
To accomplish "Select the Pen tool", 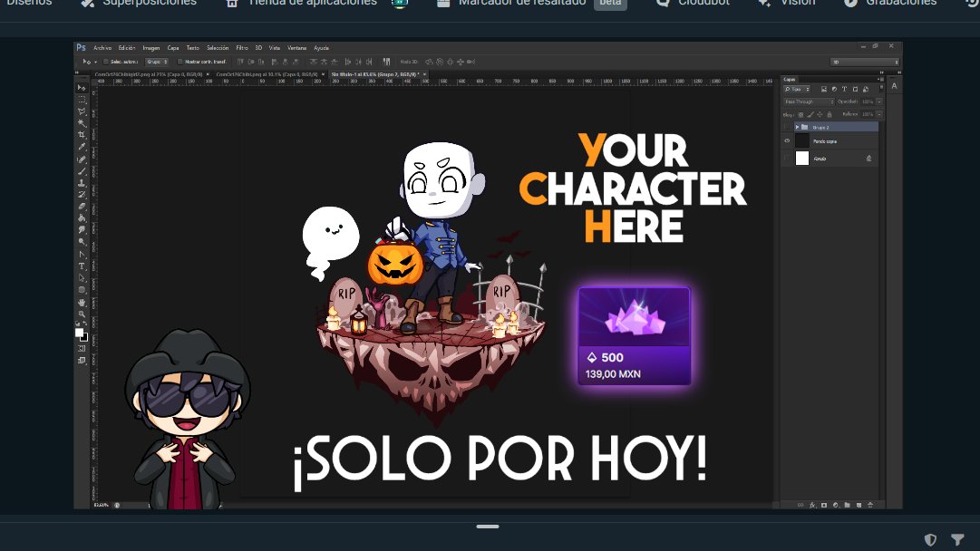I will (82, 255).
